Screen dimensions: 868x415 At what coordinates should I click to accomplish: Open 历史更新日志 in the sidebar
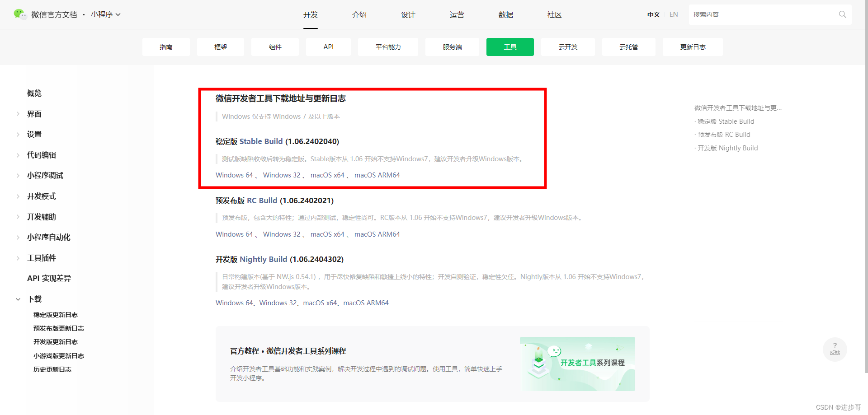point(52,369)
